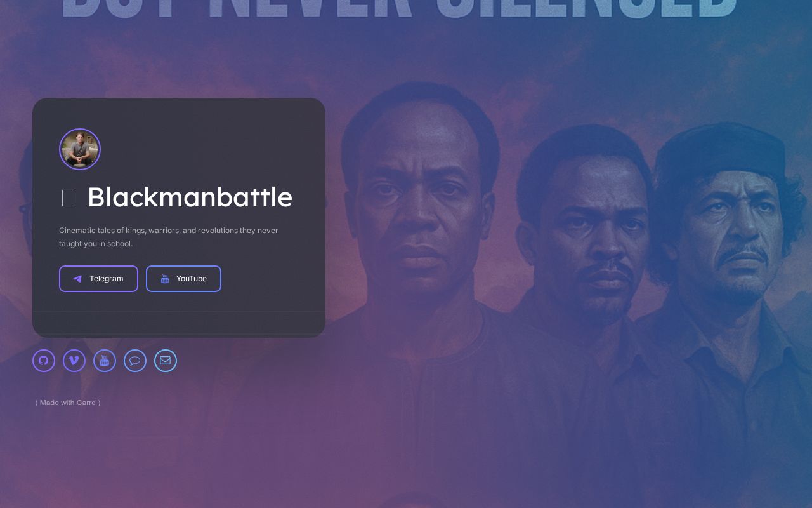The height and width of the screenshot is (508, 812).
Task: Click the Blackmanbattle heading
Action: pyautogui.click(x=190, y=197)
